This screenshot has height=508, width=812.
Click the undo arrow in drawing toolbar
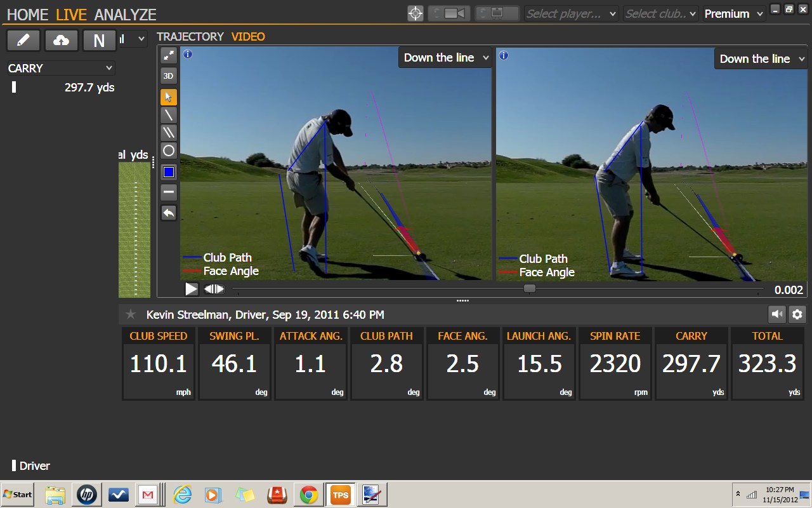(169, 213)
